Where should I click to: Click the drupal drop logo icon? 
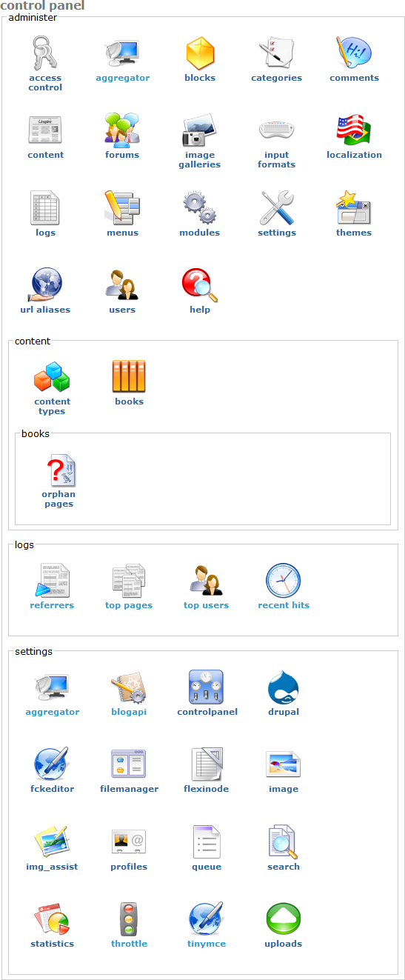click(284, 687)
